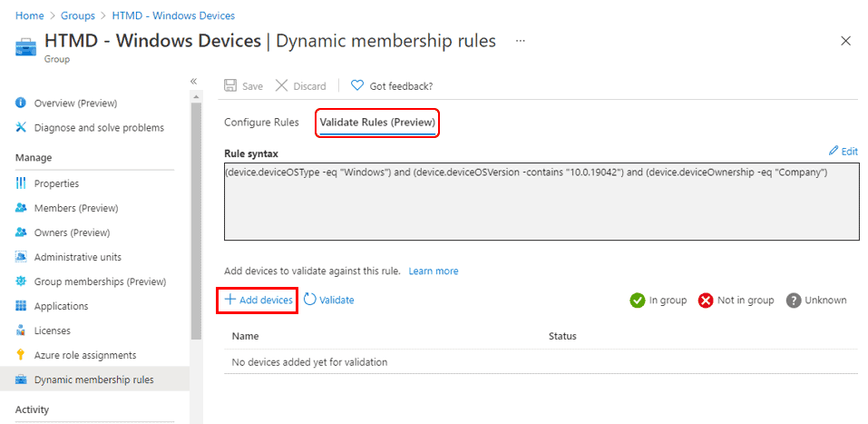The height and width of the screenshot is (424, 868).
Task: Collapse the sidebar with double chevron
Action: (194, 81)
